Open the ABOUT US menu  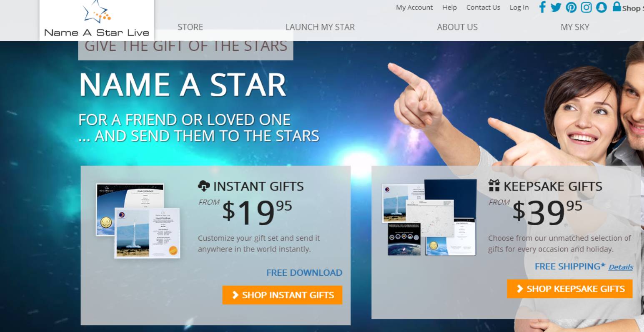(457, 27)
